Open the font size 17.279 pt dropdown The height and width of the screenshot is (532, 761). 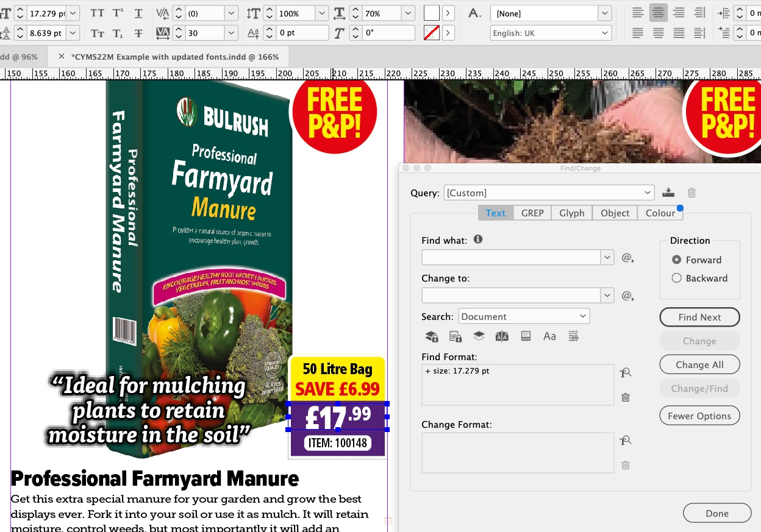(73, 13)
